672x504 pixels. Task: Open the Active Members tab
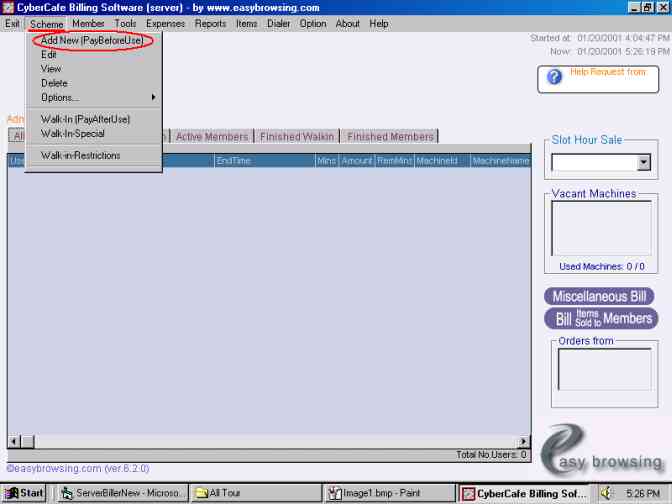(212, 137)
